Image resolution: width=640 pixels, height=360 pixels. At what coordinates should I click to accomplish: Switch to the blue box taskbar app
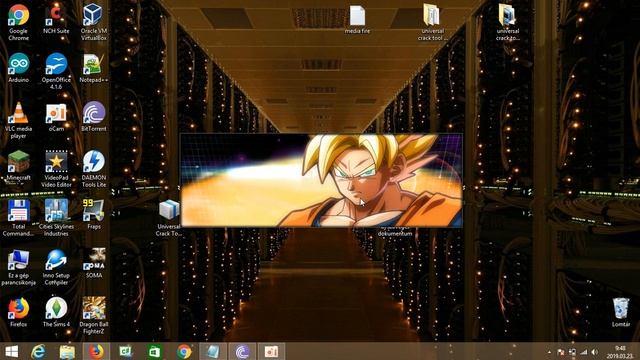213,351
